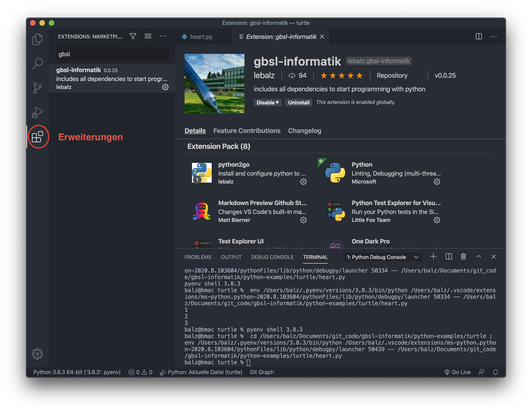Split the editor to the right
Screen dimensions: 532x412
[479, 37]
